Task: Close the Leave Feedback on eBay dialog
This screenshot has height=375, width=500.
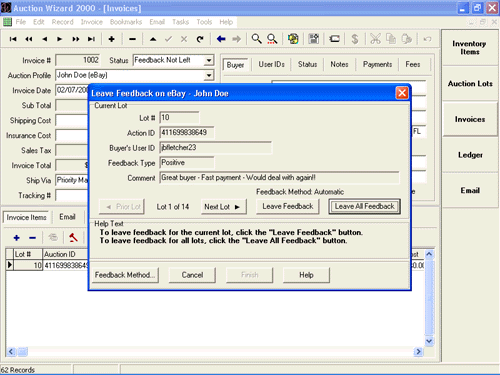Action: pos(402,93)
